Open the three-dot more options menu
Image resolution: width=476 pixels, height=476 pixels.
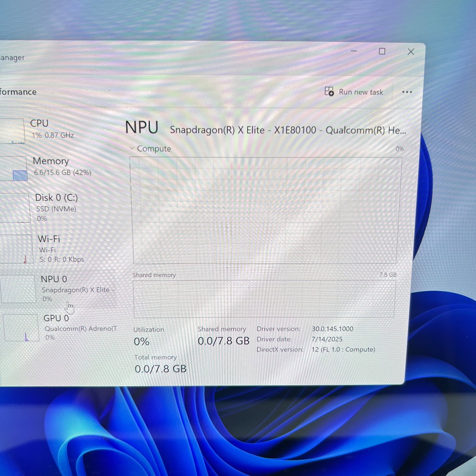(x=407, y=92)
